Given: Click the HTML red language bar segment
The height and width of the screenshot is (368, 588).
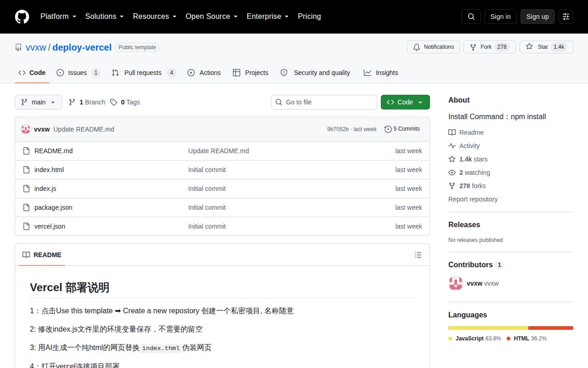Looking at the screenshot, I should click(x=551, y=328).
